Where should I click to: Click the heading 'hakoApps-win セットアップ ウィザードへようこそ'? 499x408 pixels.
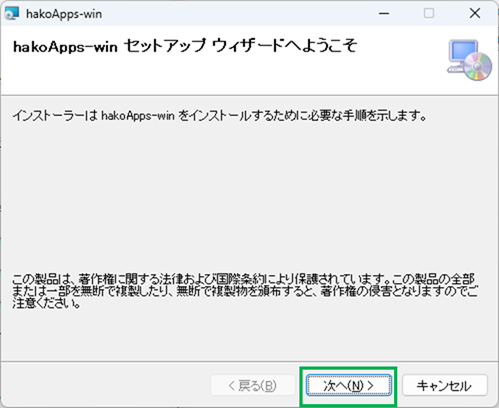tap(185, 46)
